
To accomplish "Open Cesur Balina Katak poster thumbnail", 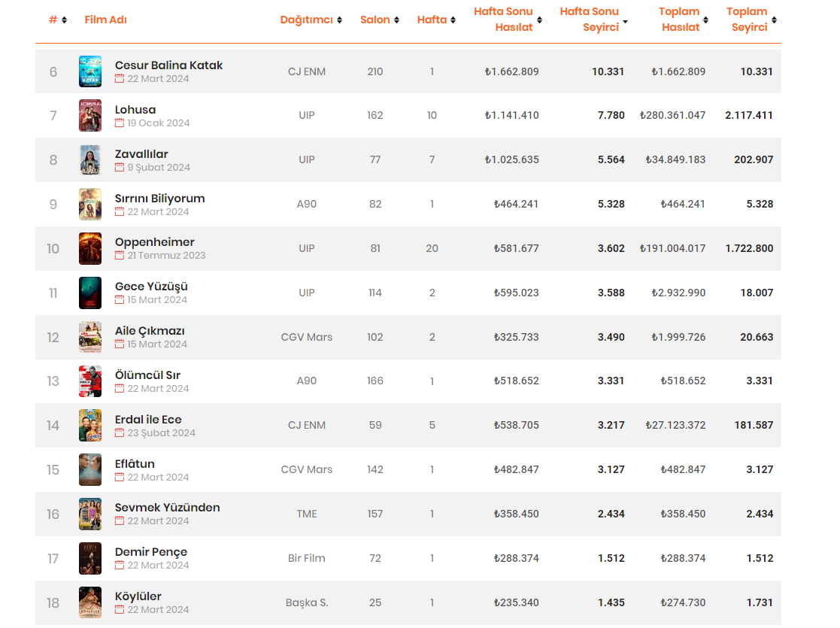I will pyautogui.click(x=89, y=71).
